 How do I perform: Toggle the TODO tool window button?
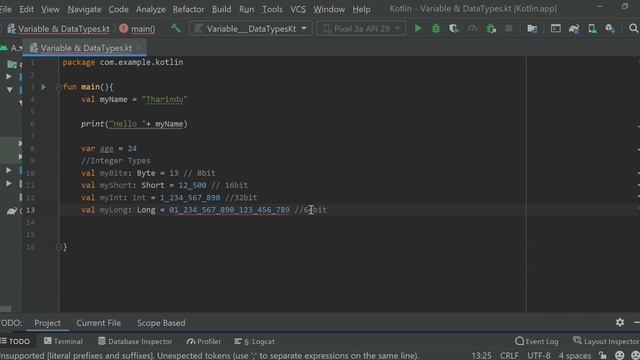coord(15,341)
